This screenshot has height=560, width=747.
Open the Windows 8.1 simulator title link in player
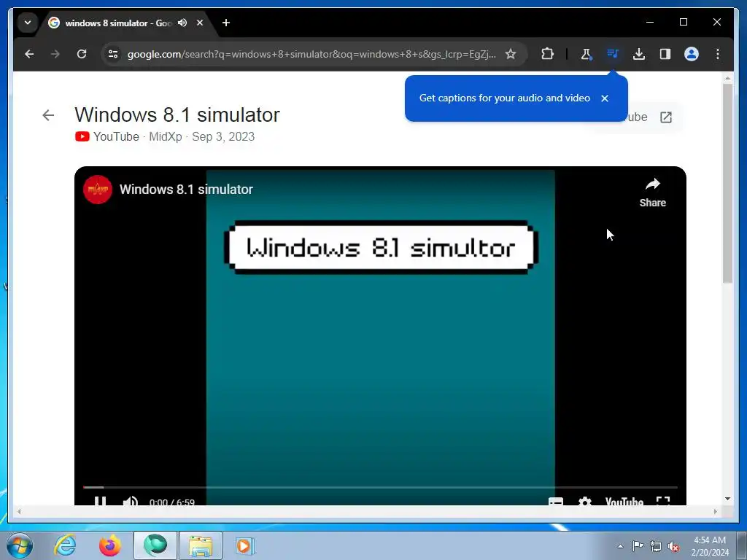(186, 190)
